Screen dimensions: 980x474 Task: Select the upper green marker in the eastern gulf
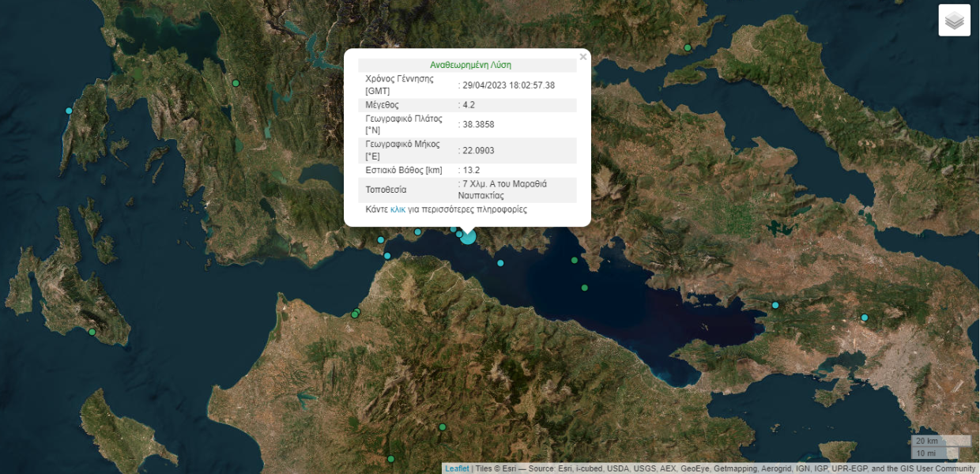point(575,260)
